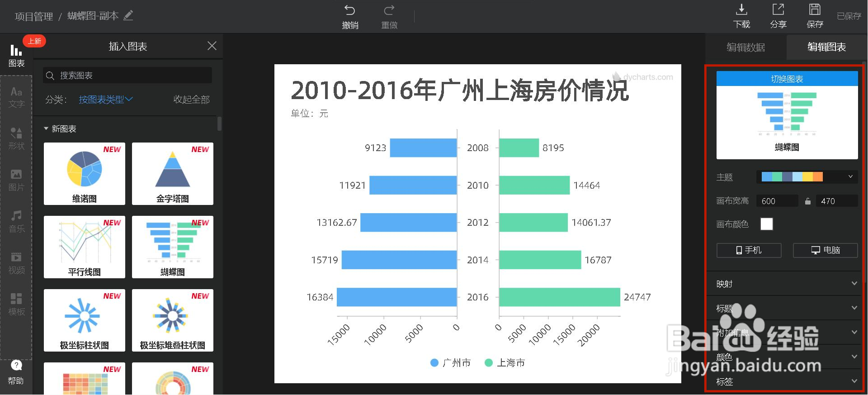Toggle the 广州市 legend item
This screenshot has height=395, width=868.
[451, 363]
